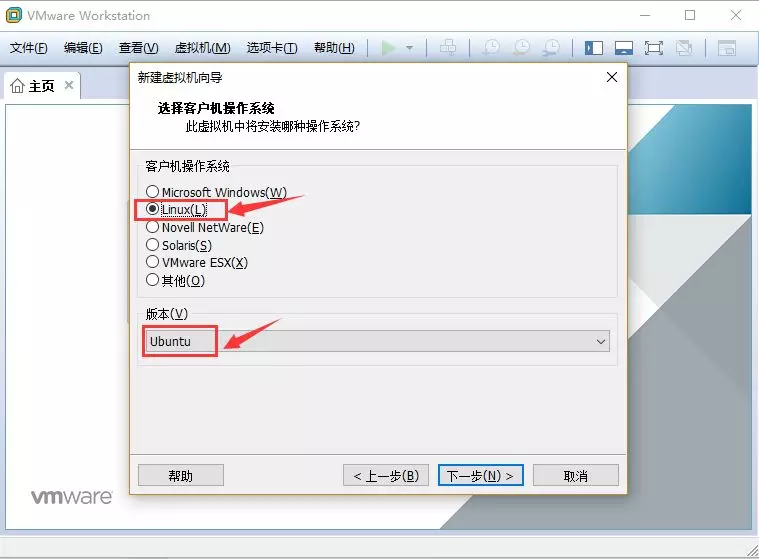Open the power options arrow beside play
Viewport: 759px width, 559px height.
[x=410, y=48]
